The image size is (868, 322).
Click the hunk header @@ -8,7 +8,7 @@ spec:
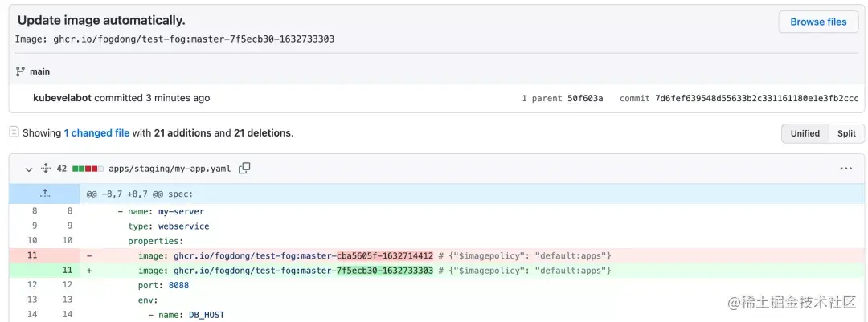point(139,194)
